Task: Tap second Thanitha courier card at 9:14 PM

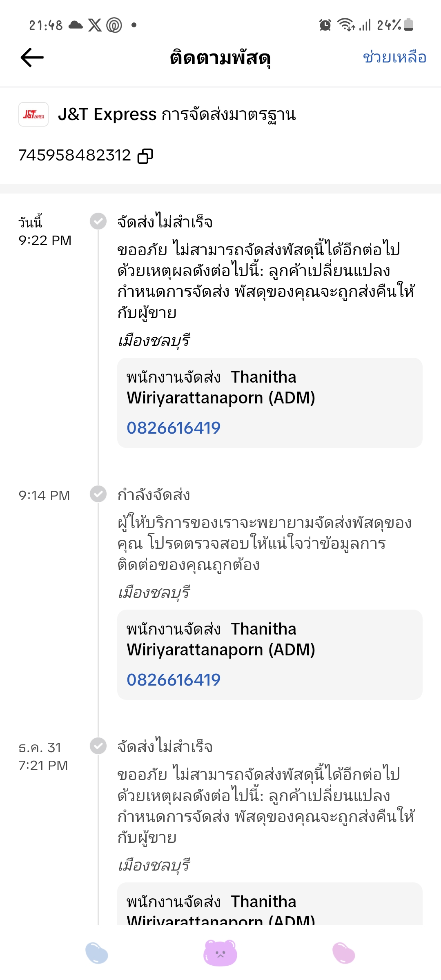Action: (x=269, y=640)
